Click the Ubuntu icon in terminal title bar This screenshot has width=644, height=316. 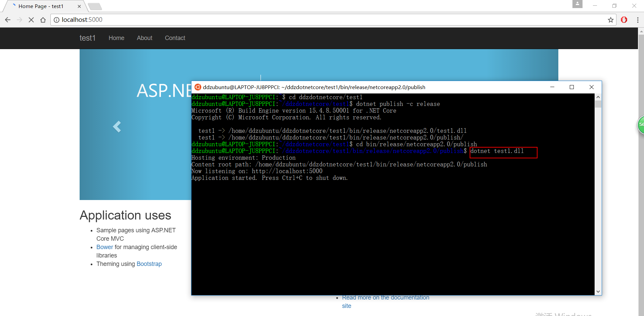click(198, 87)
